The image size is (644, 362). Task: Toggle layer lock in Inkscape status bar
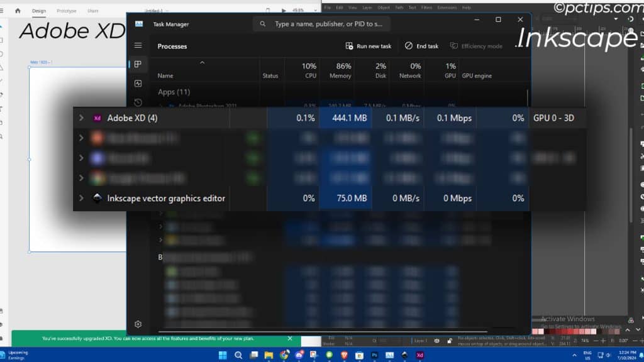(x=450, y=341)
